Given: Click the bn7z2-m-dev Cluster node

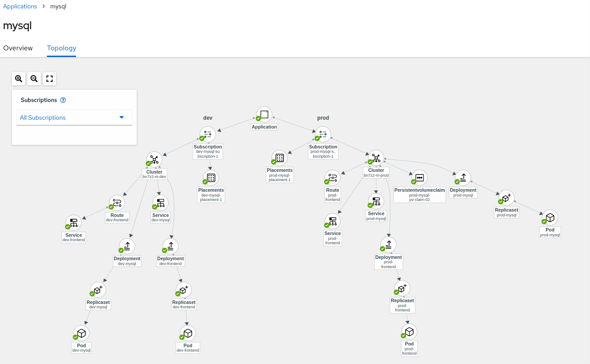Looking at the screenshot, I should point(154,159).
